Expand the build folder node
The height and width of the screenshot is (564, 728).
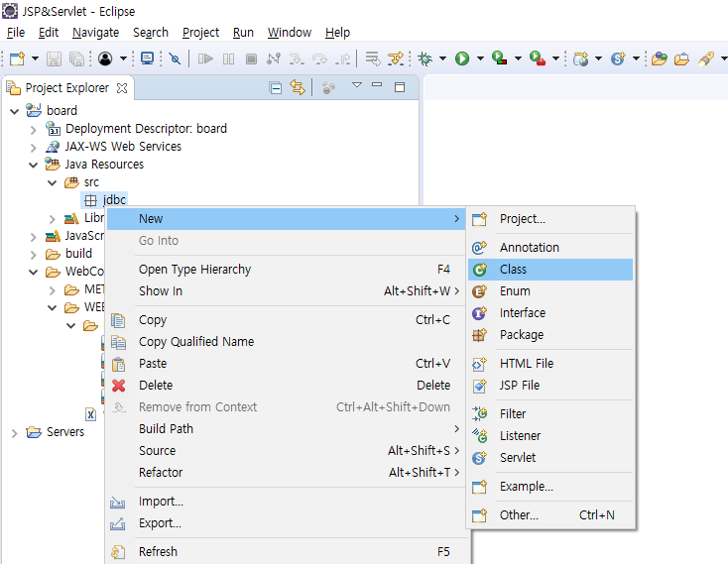[x=33, y=255]
